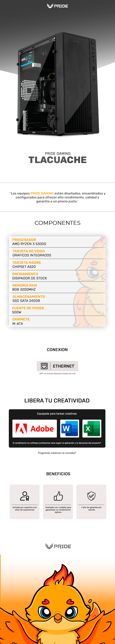Select the TARJETA DE VIDEO row

pyautogui.click(x=57, y=253)
